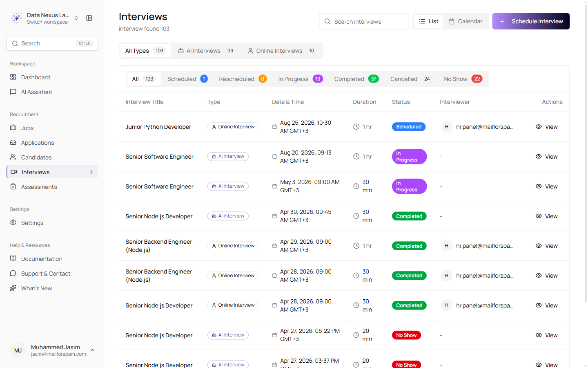Open Settings gear page
This screenshot has height=368, width=588.
(x=52, y=223)
